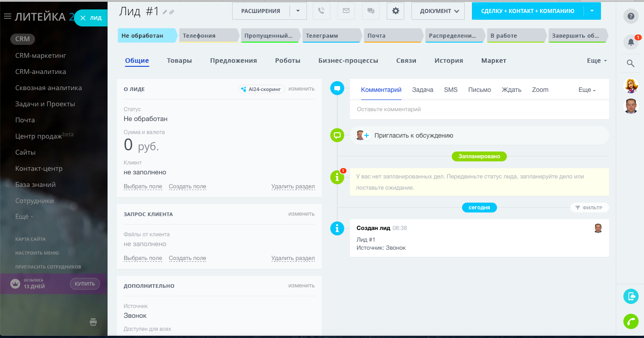
Task: Click the green info icon with the red badge
Action: click(337, 178)
